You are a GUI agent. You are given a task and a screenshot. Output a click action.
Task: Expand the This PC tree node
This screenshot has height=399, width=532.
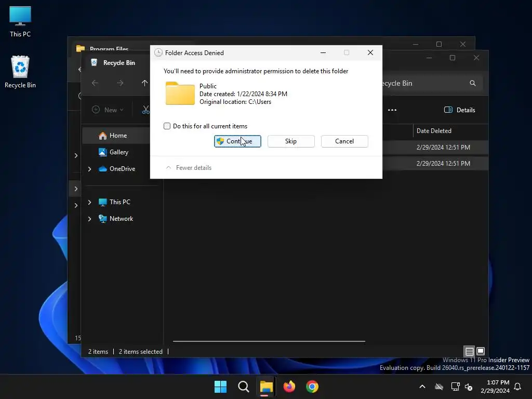[x=89, y=202]
